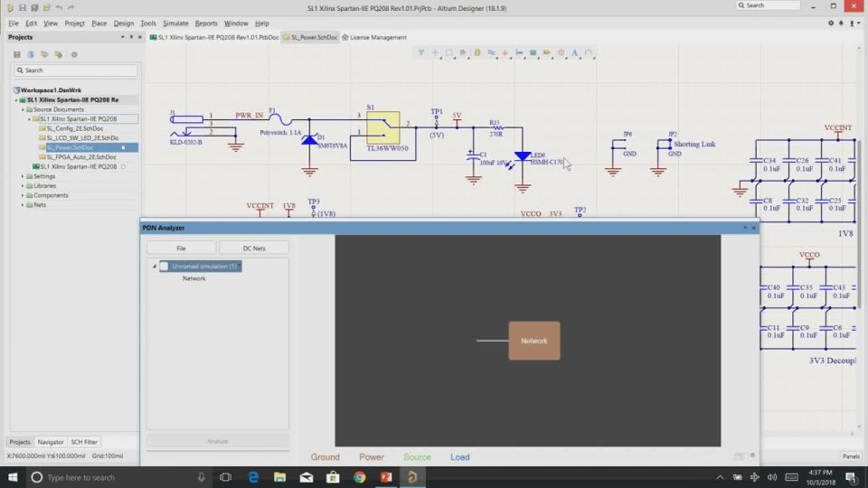Click the Analyze button in PDN Analyzer
The image size is (868, 488).
[218, 441]
